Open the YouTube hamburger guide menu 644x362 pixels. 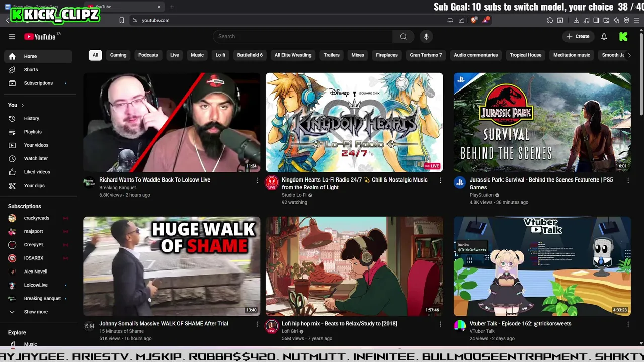click(12, 36)
